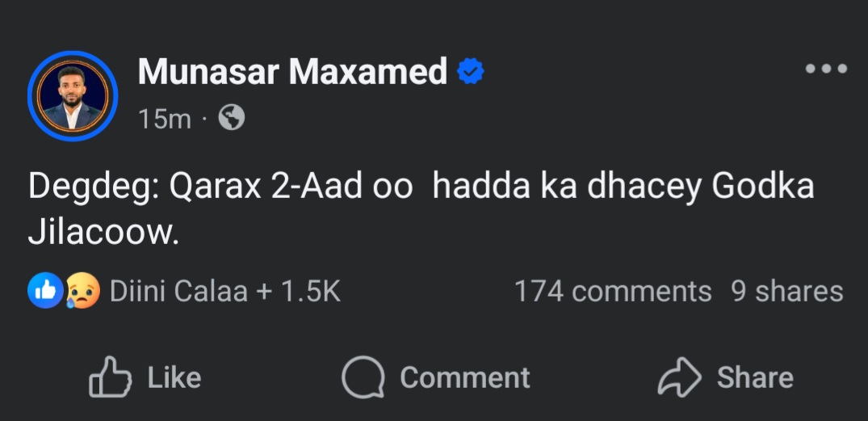This screenshot has height=421, width=868.
Task: Click the Like text label
Action: click(x=174, y=377)
